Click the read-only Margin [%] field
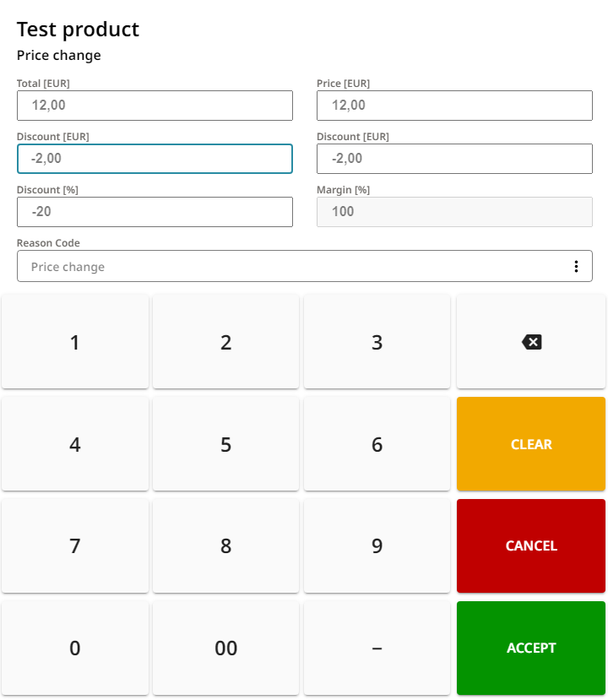Image resolution: width=608 pixels, height=700 pixels. pyautogui.click(x=454, y=211)
